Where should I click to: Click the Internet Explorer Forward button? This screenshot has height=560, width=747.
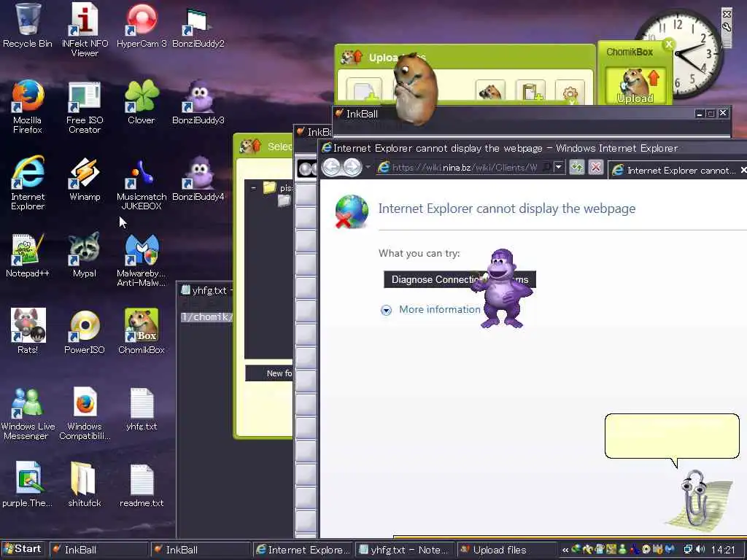(x=352, y=168)
